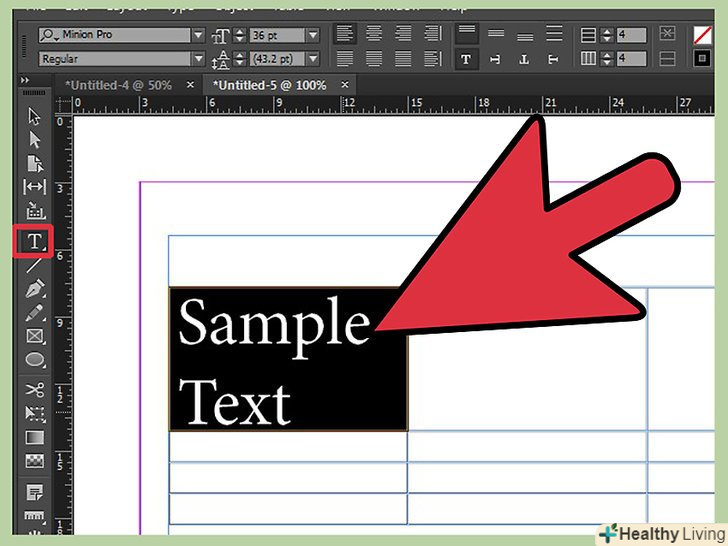Toggle Justify with last line left
The image size is (728, 546).
point(344,58)
